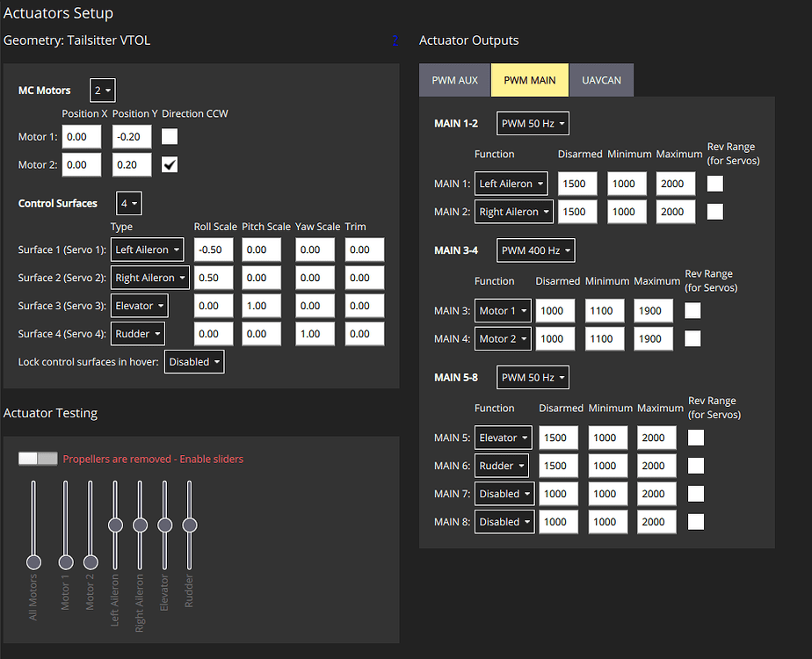The width and height of the screenshot is (812, 659).
Task: Open MAIN 7 Disabled function dropdown
Action: pos(504,493)
